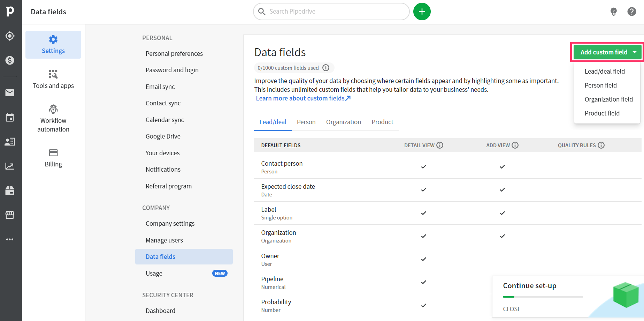Open Products box icon in sidebar
Viewport: 644px width, 321px height.
(10, 191)
